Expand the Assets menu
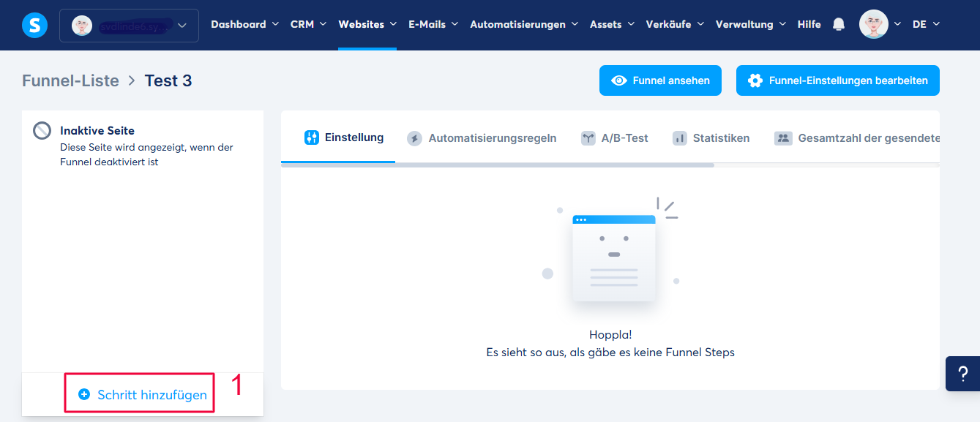This screenshot has height=422, width=980. pos(613,24)
